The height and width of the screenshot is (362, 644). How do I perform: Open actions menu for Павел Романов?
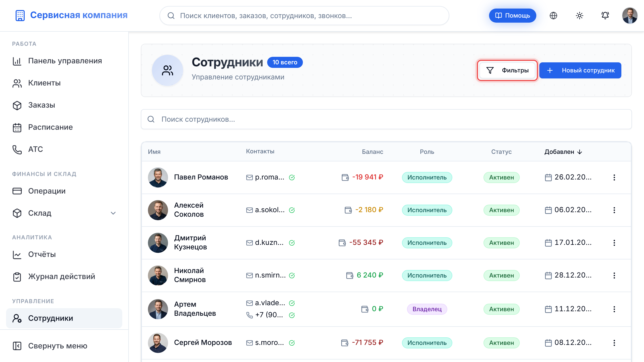pos(614,177)
